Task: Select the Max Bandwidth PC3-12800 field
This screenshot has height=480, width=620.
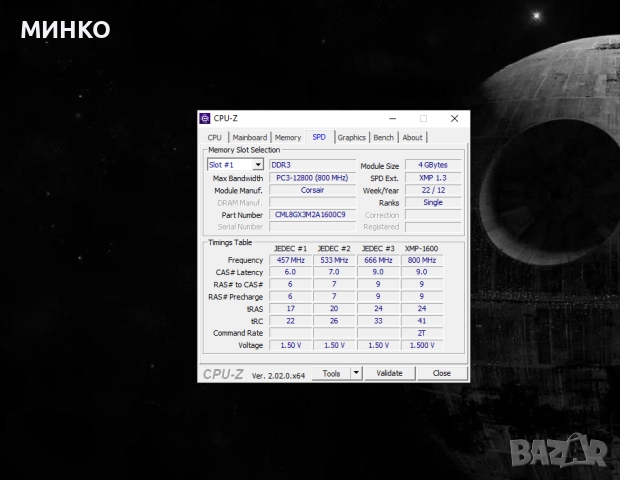Action: pos(312,178)
